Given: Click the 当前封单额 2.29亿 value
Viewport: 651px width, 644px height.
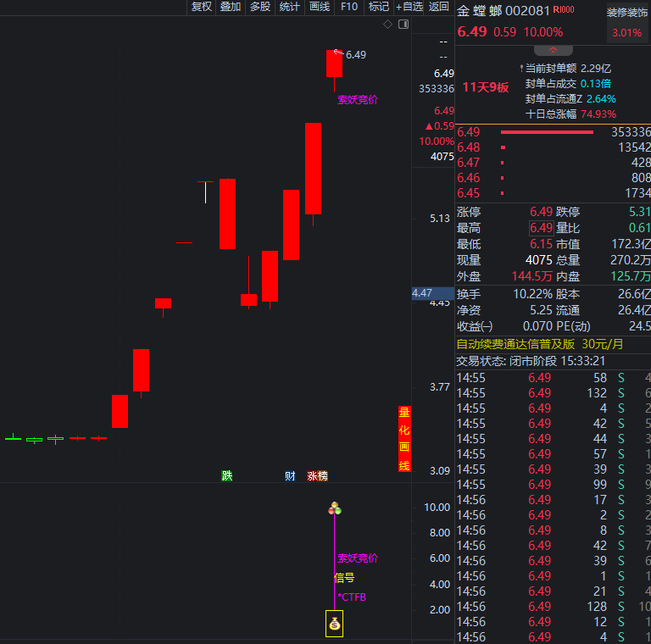Looking at the screenshot, I should [x=596, y=69].
